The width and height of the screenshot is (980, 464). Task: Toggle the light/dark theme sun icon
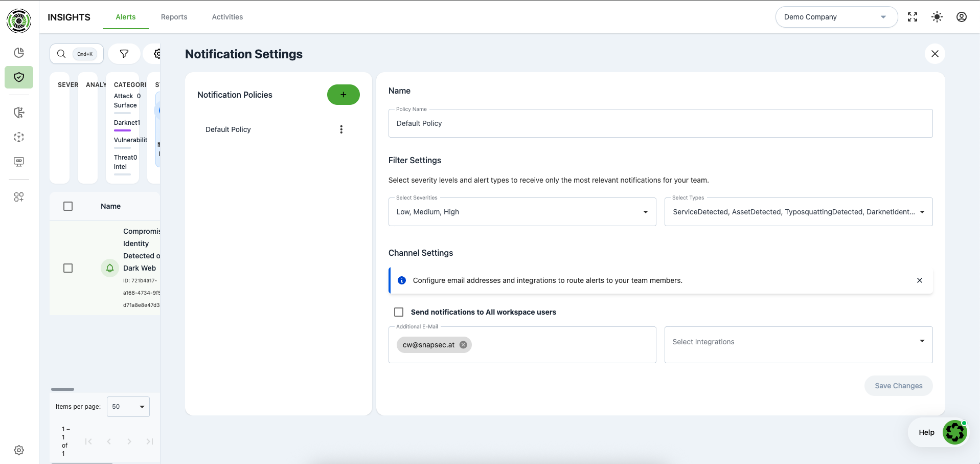(937, 17)
